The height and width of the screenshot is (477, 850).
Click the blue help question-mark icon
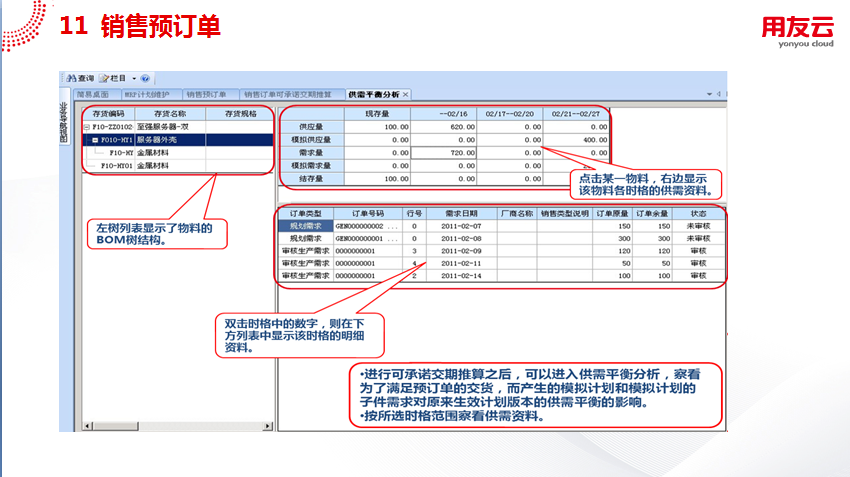145,79
